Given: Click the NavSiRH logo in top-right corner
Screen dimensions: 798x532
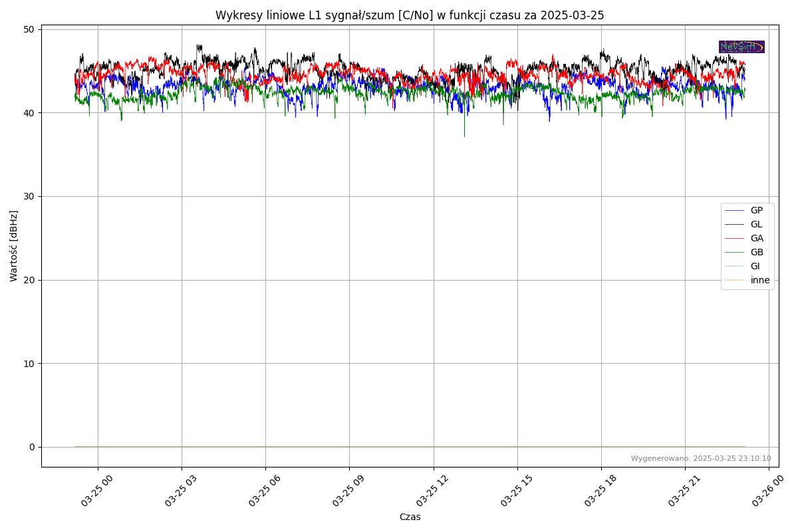Looking at the screenshot, I should 741,47.
